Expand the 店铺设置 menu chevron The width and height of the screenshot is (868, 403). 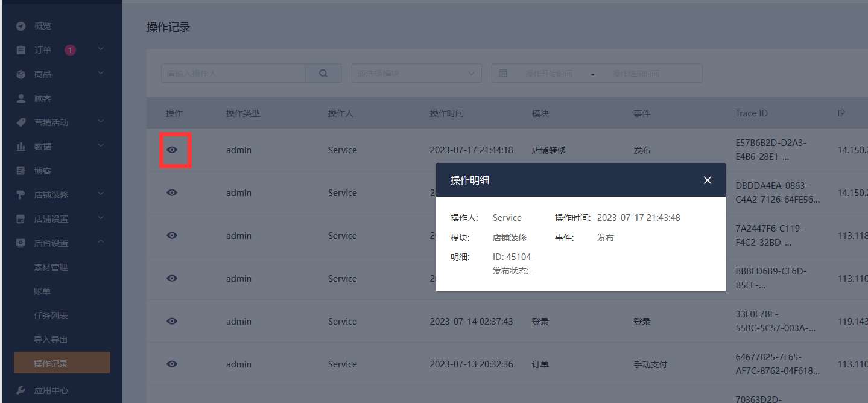(101, 218)
